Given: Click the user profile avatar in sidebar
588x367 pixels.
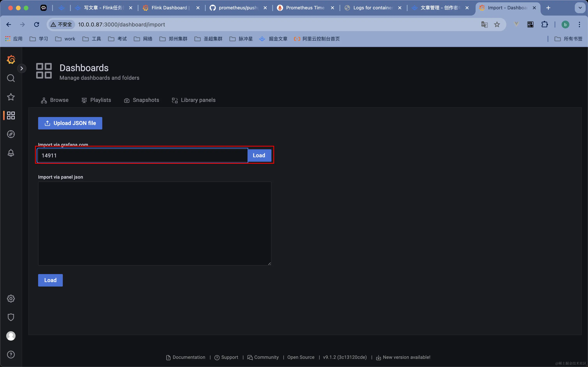Looking at the screenshot, I should tap(11, 336).
